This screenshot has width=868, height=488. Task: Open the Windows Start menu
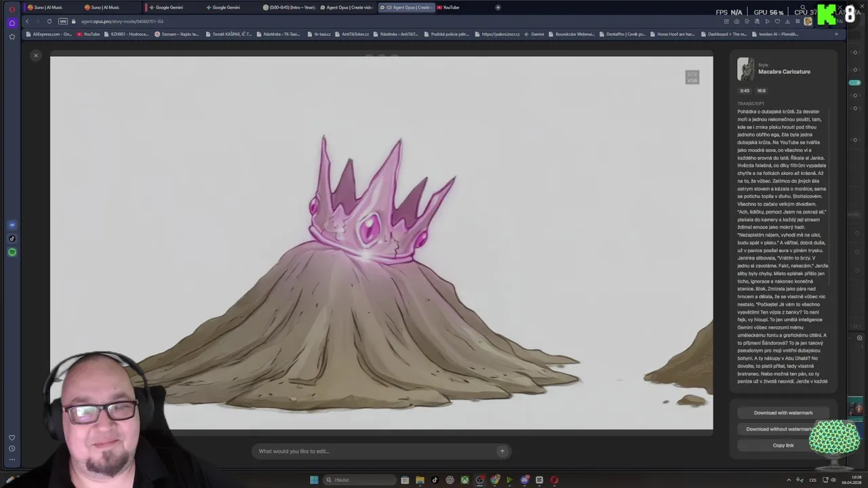point(313,480)
